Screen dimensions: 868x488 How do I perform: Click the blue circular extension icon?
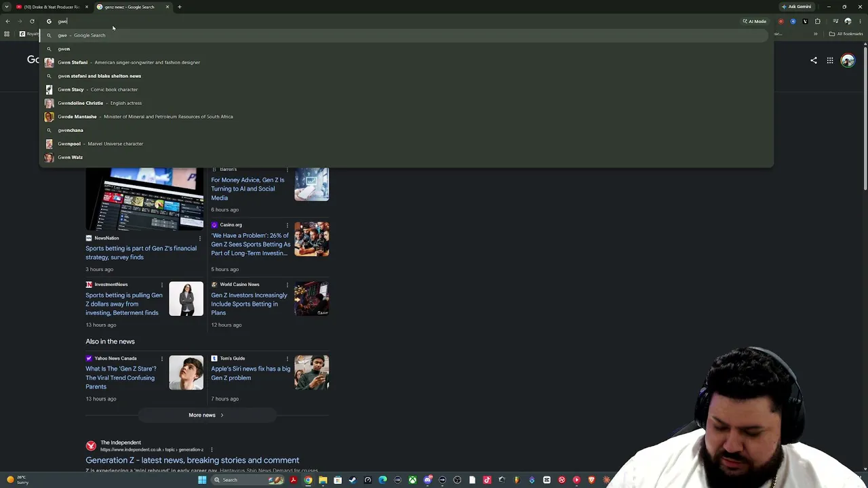(793, 21)
